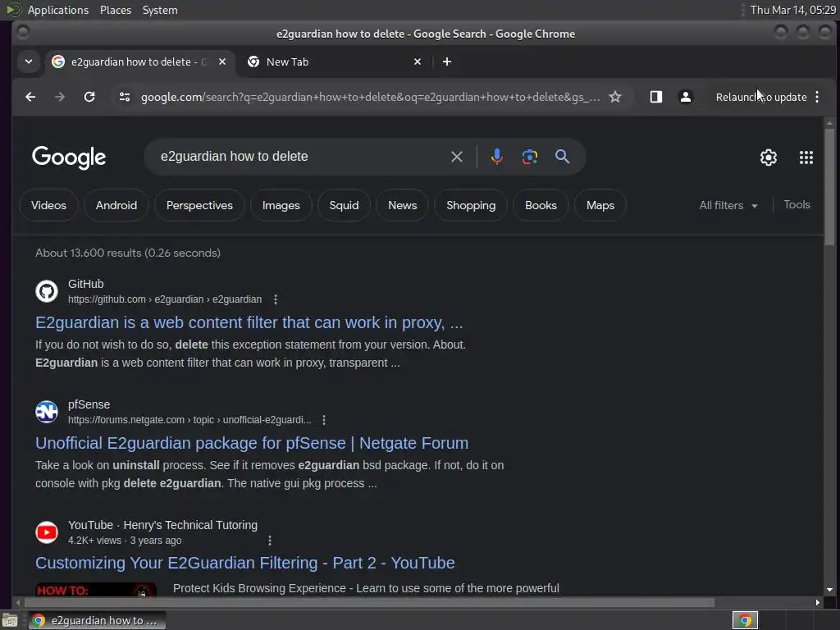The width and height of the screenshot is (840, 630).
Task: Select the Perspectives filter chip
Action: tap(199, 205)
